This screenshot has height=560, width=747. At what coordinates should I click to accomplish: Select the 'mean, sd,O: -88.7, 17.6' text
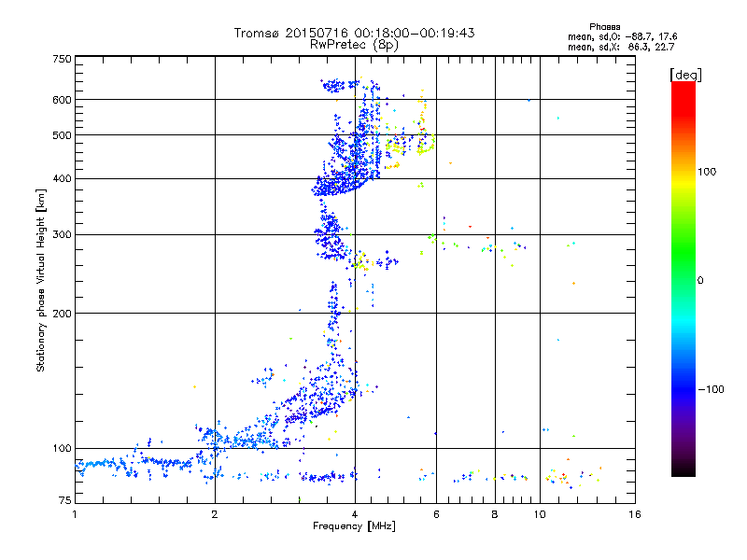[x=622, y=36]
